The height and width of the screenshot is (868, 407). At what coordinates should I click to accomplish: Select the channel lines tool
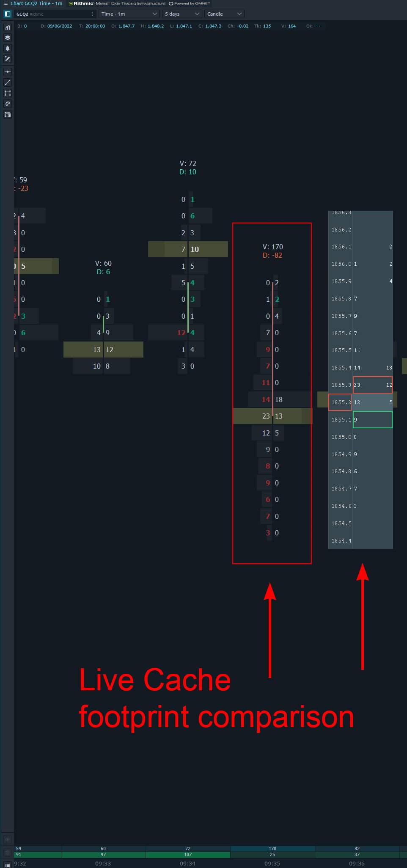8,104
